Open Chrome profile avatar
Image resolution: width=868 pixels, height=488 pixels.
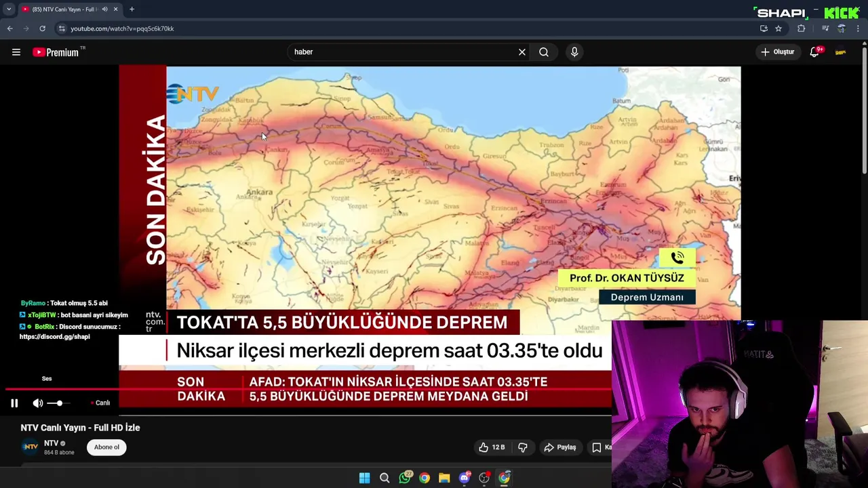pos(842,28)
